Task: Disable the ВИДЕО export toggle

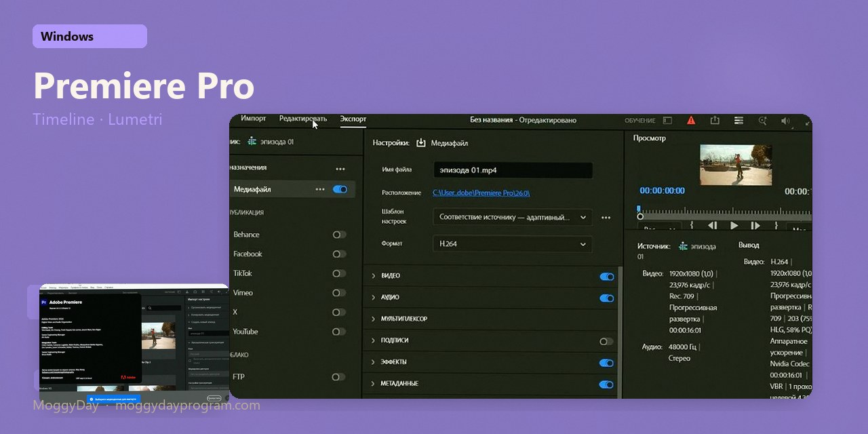Action: pyautogui.click(x=607, y=277)
